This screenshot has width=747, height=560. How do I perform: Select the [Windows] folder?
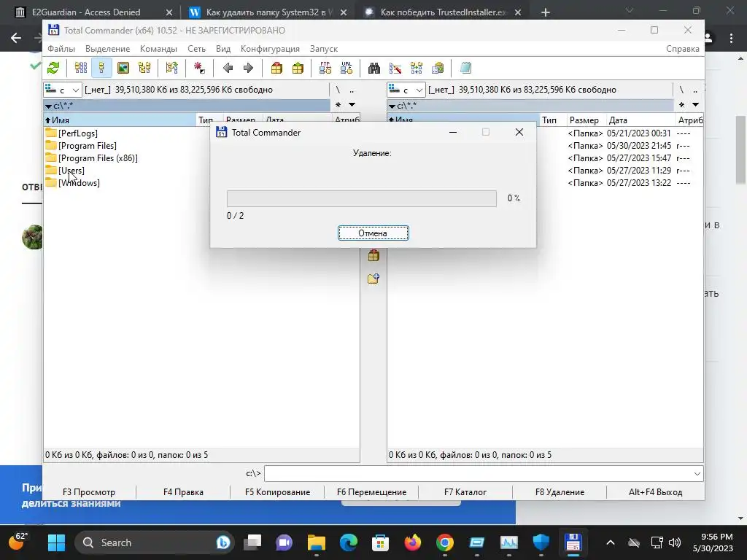click(79, 183)
